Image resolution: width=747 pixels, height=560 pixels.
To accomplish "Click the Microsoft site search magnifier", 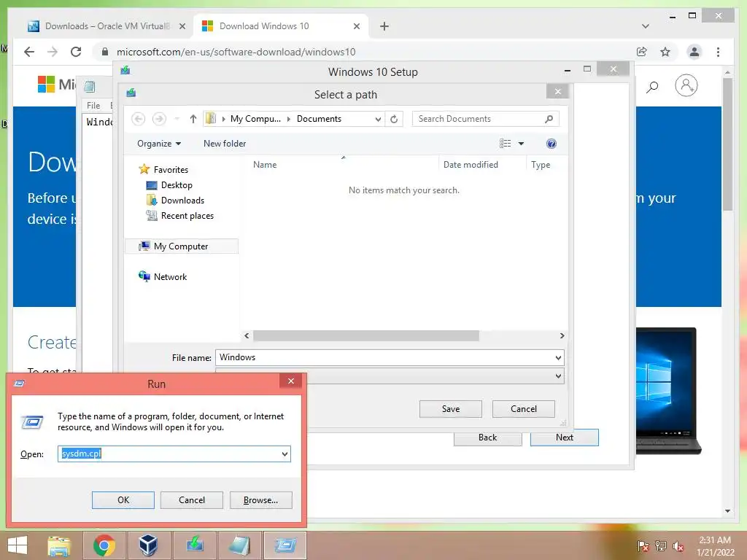I will [x=652, y=87].
